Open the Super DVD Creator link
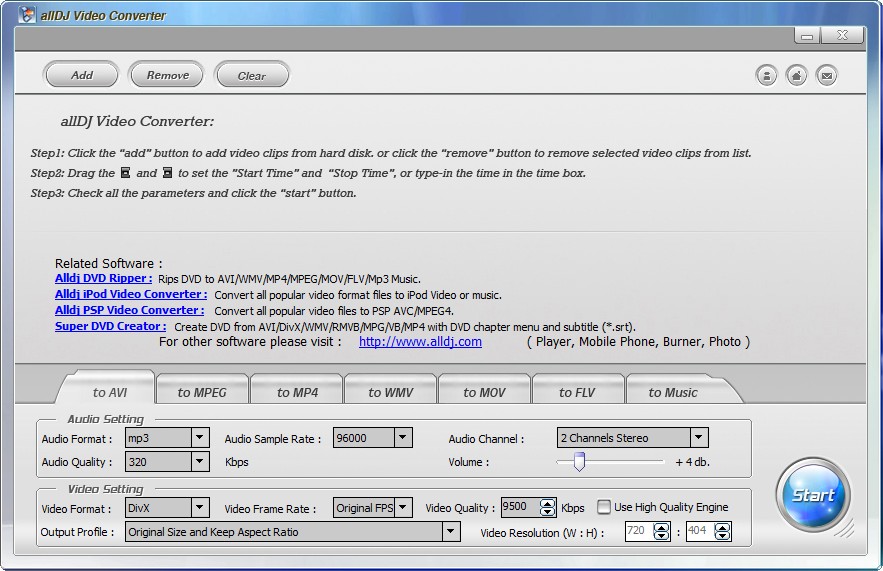This screenshot has width=883, height=571. point(110,325)
